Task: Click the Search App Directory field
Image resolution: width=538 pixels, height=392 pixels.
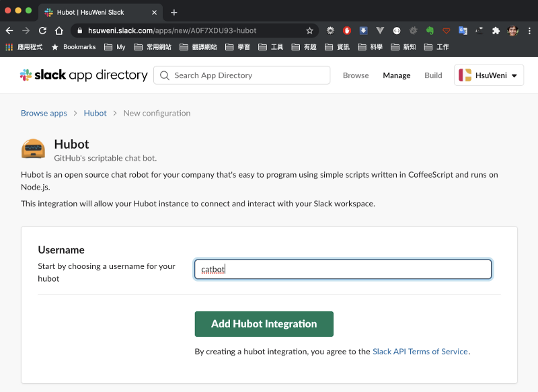Action: coord(241,75)
